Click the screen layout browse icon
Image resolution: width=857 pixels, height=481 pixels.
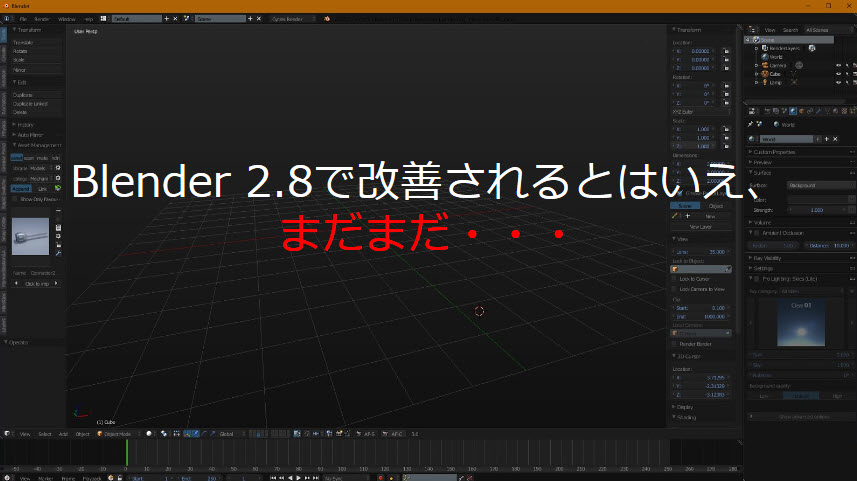coord(103,19)
